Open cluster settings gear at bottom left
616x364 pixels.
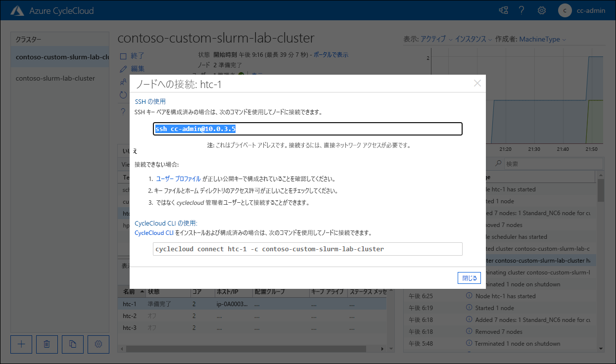pos(98,344)
